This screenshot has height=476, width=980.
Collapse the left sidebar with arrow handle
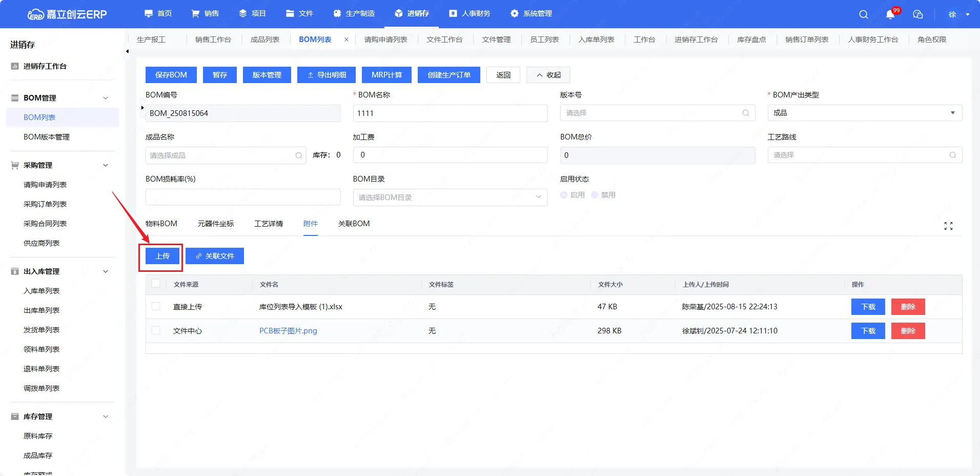(127, 51)
